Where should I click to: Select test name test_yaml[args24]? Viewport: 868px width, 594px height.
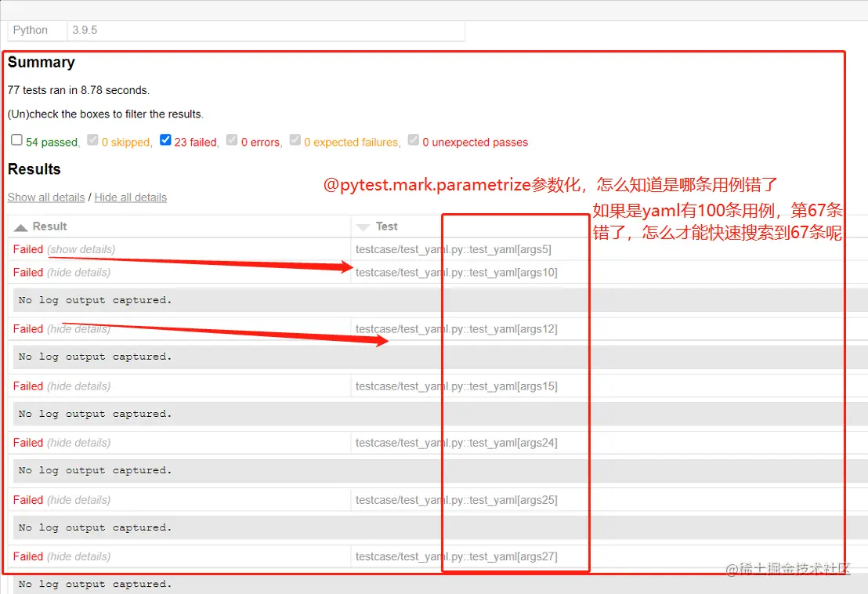(456, 442)
